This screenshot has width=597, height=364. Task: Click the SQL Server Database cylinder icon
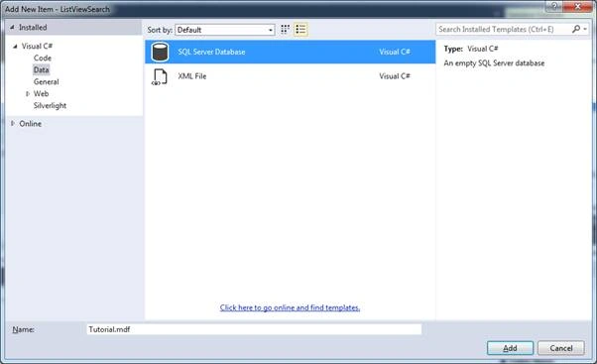pyautogui.click(x=160, y=52)
